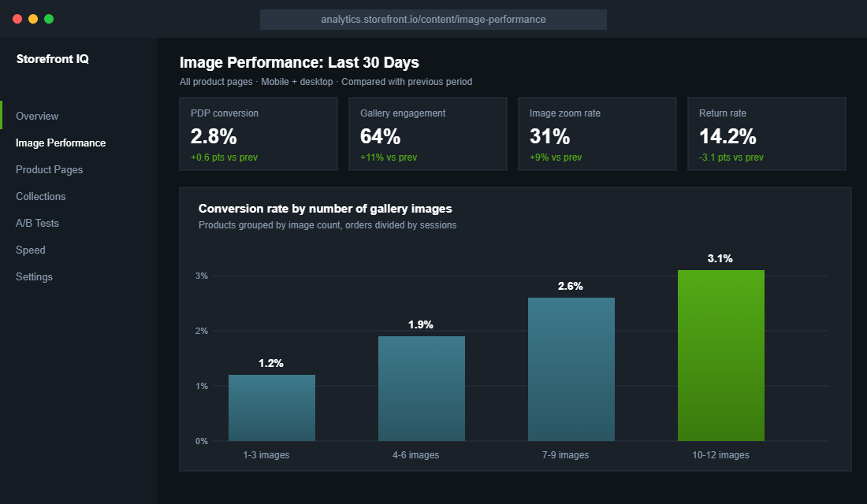
Task: Click the analytics.storefront.io address bar
Action: pyautogui.click(x=433, y=20)
